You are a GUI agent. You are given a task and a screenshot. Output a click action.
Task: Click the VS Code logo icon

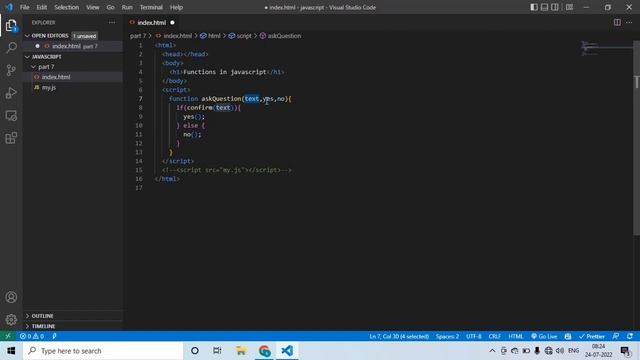[9, 7]
